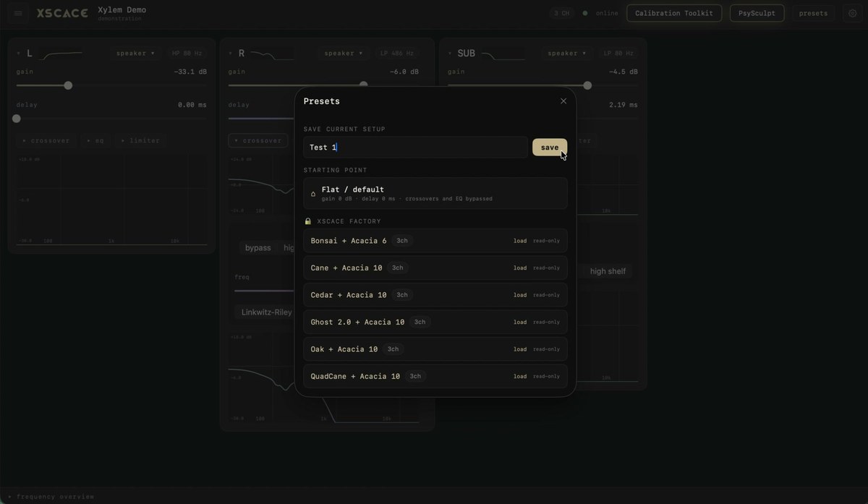Click the LP 486 Hz badge on R channel
Viewport: 868px width, 504px height.
tap(397, 54)
